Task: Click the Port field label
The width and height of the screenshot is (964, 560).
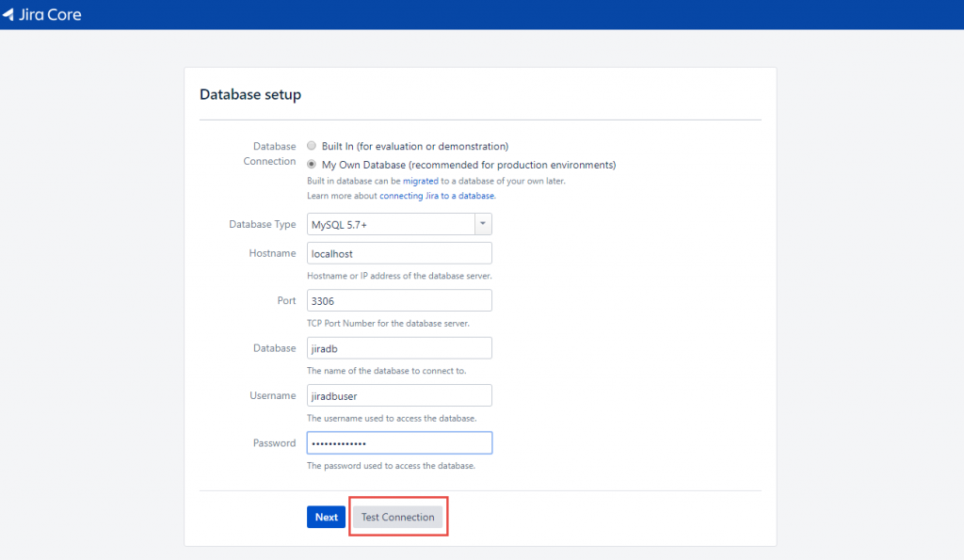Action: tap(286, 300)
